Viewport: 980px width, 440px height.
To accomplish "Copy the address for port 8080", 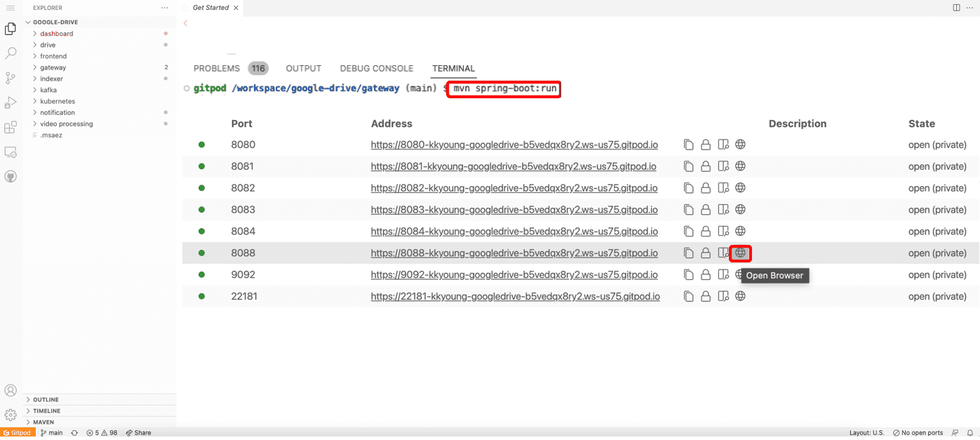I will click(688, 145).
